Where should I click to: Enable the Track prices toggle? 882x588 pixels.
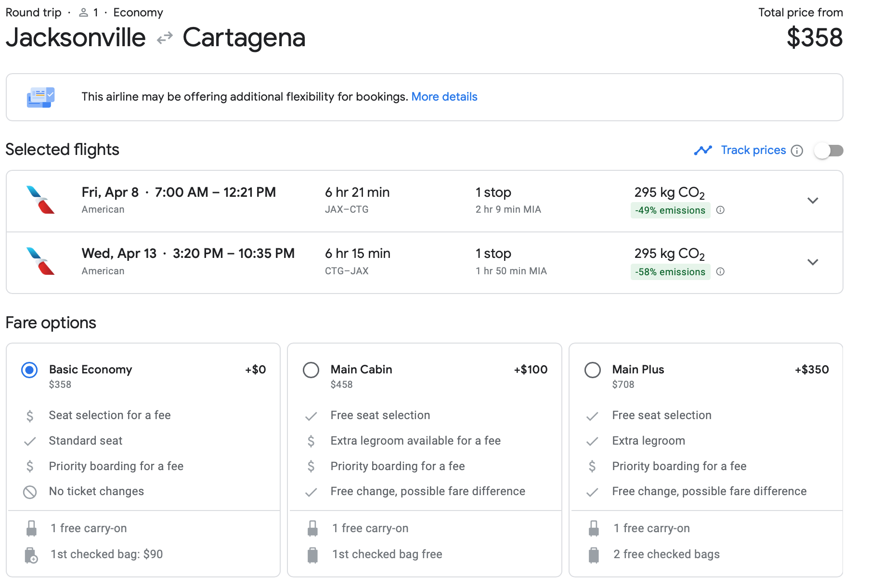point(829,151)
